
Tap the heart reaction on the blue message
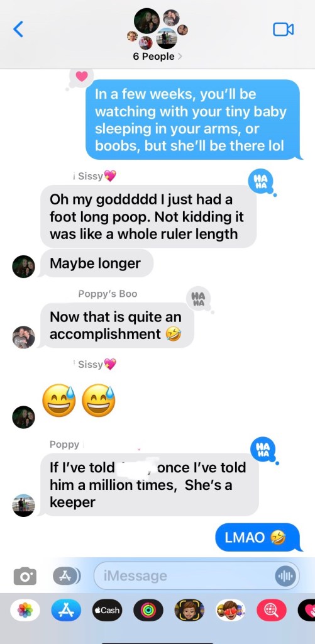click(x=82, y=76)
